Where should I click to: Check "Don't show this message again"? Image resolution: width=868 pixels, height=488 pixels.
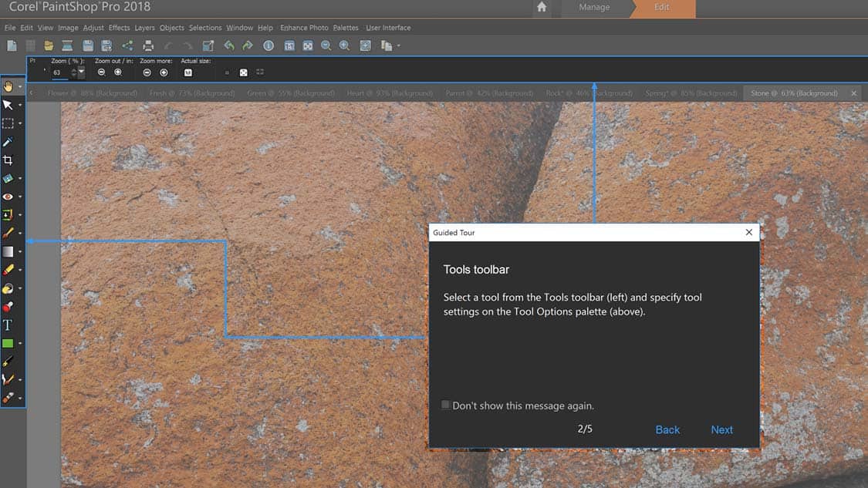pos(446,405)
